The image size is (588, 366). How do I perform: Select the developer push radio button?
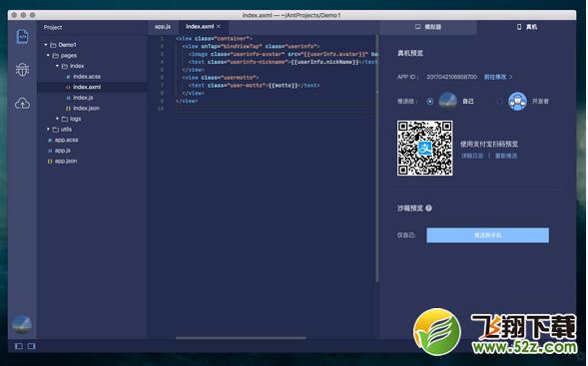(x=499, y=101)
